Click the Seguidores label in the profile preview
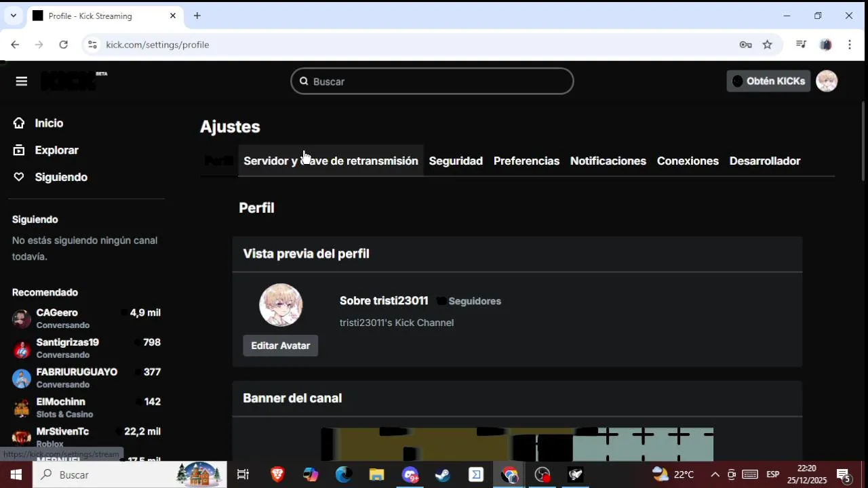The image size is (868, 488). click(475, 302)
